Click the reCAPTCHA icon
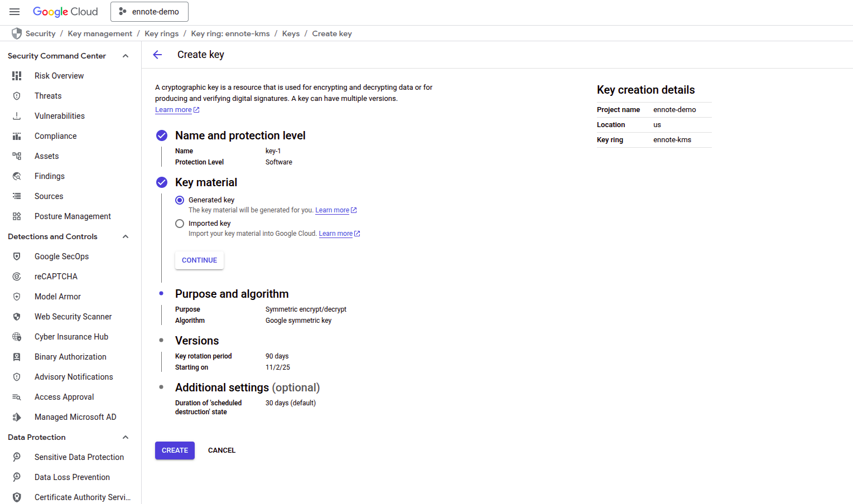Screen dimensions: 853x504 [x=17, y=277]
